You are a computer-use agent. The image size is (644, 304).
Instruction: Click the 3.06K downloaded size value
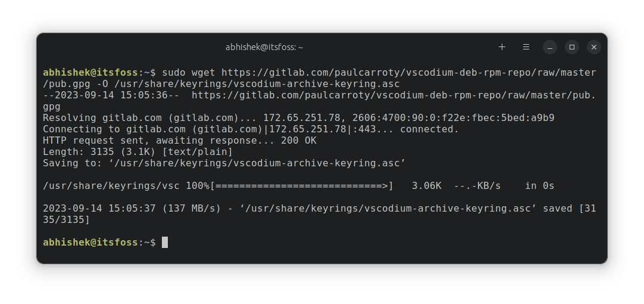[x=426, y=186]
